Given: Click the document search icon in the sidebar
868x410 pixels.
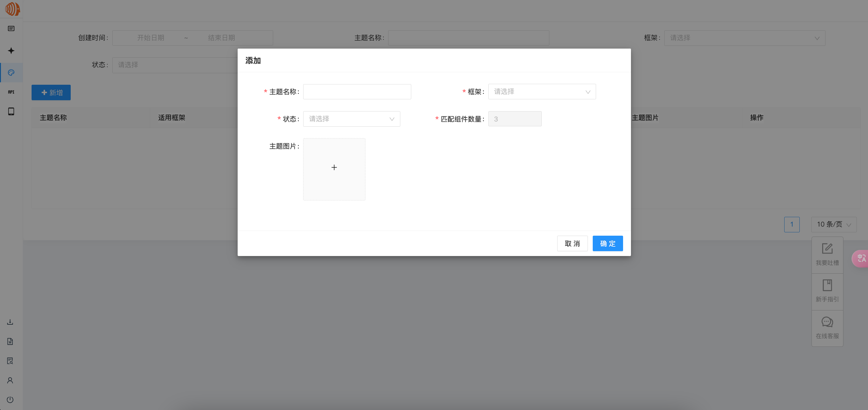Looking at the screenshot, I should pyautogui.click(x=10, y=361).
